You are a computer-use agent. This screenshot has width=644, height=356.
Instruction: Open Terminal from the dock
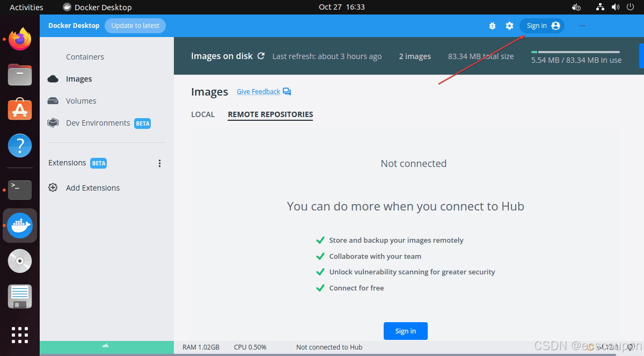(20, 190)
